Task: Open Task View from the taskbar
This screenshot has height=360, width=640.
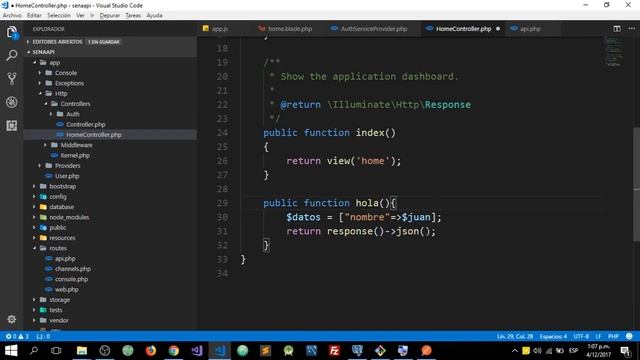Action: (56, 350)
